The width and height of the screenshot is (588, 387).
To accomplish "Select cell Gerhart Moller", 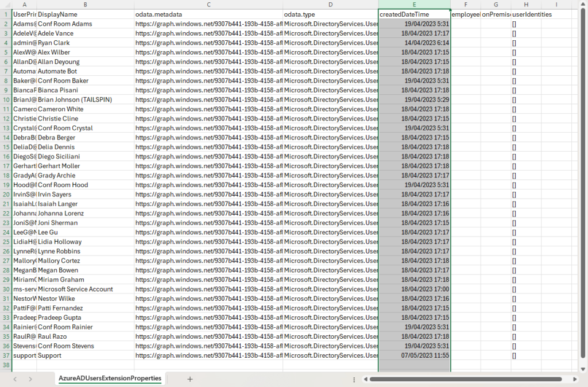I will 86,166.
